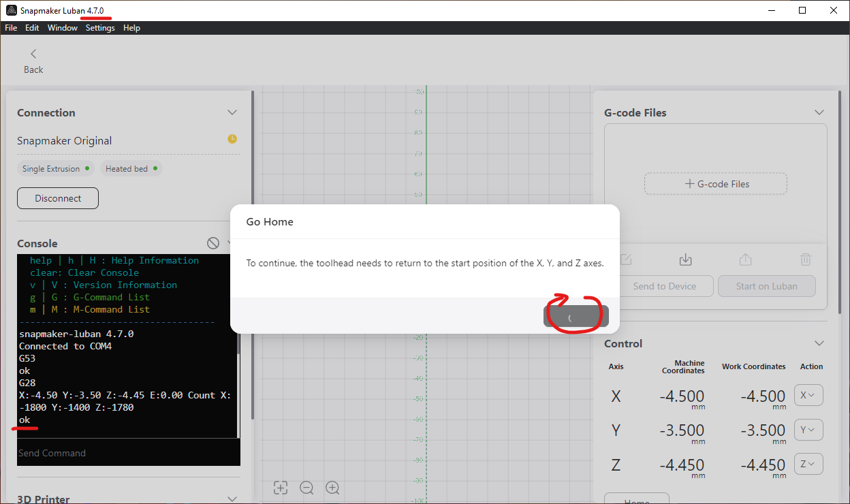Open the Settings menu
Image resolution: width=850 pixels, height=504 pixels.
(x=100, y=28)
